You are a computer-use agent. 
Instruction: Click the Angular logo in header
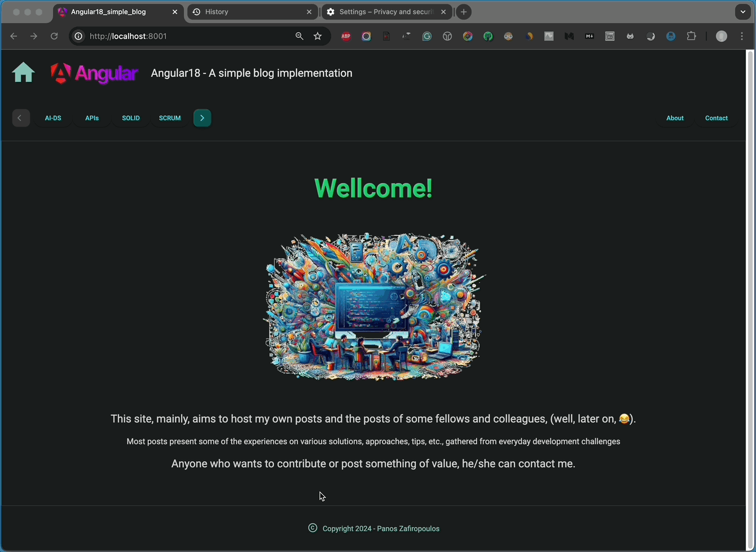click(x=94, y=73)
